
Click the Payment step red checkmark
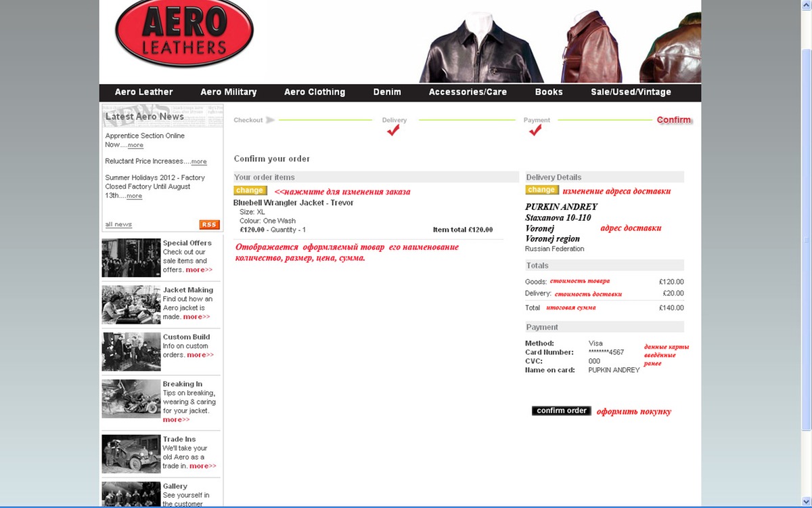535,131
